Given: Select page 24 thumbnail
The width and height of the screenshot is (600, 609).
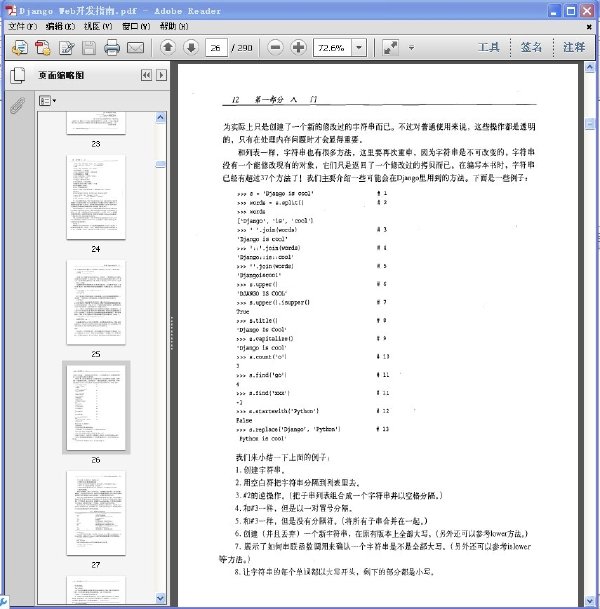Looking at the screenshot, I should [96, 197].
